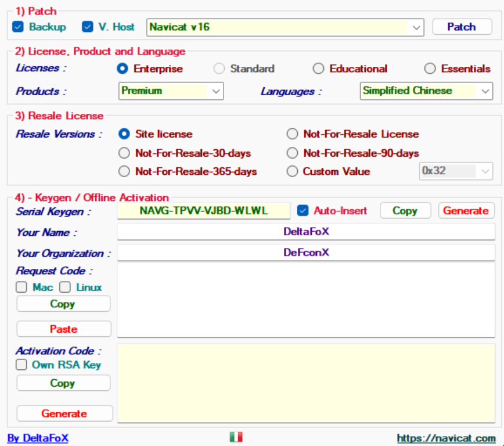
Task: Toggle the V. Host checkbox
Action: point(88,27)
